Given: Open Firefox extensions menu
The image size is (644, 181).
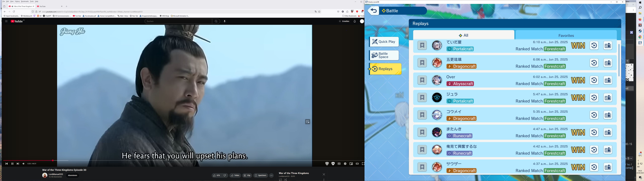Looking at the screenshot, I should coord(347,11).
